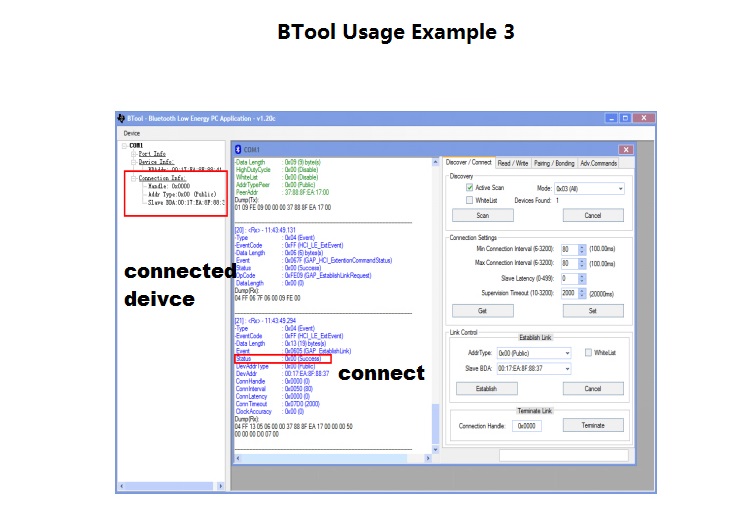Open the Adv.Commands tab

598,164
